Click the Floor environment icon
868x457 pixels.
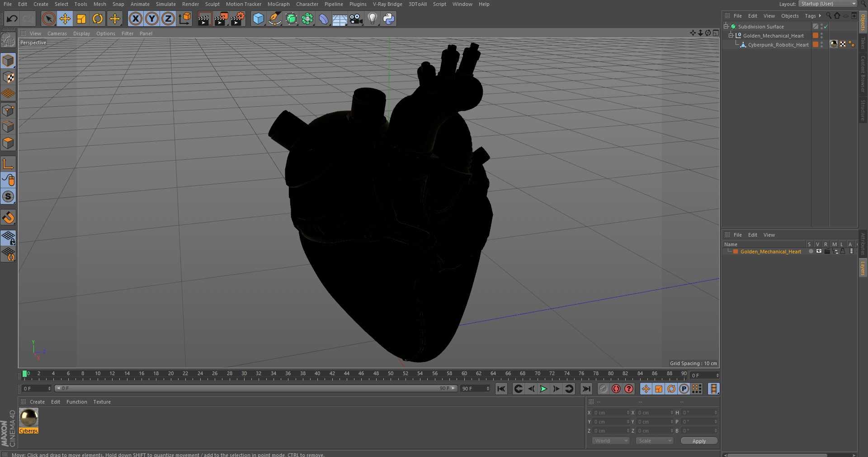(x=340, y=19)
